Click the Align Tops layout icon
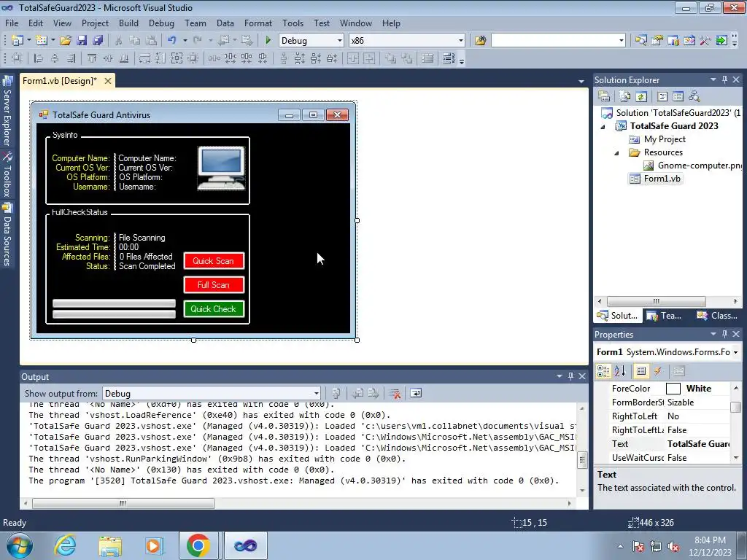This screenshot has width=747, height=560. click(x=91, y=58)
